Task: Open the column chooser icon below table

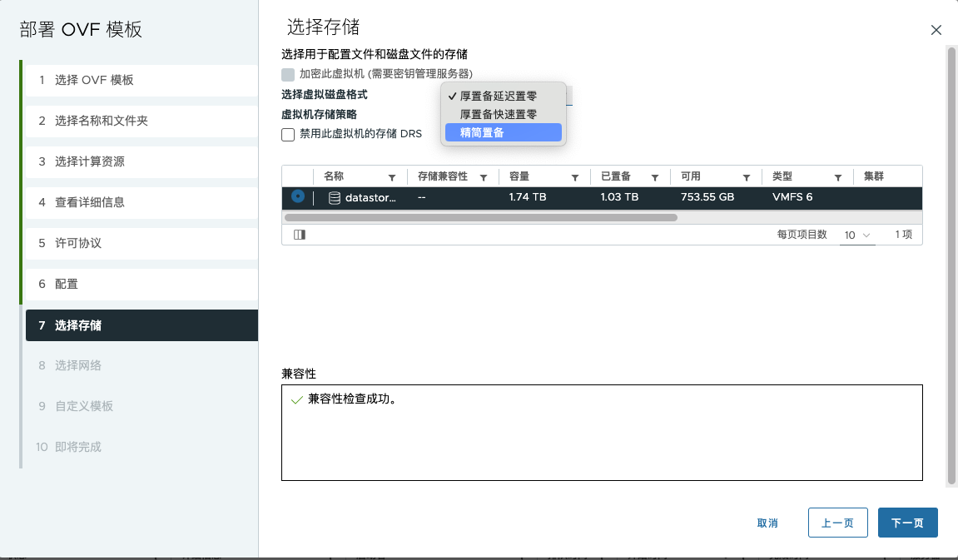Action: pyautogui.click(x=300, y=235)
